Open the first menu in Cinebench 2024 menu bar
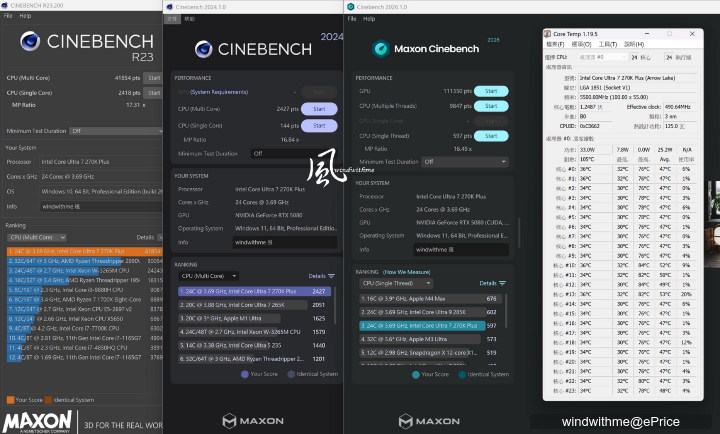The width and height of the screenshot is (720, 434). pyautogui.click(x=172, y=19)
